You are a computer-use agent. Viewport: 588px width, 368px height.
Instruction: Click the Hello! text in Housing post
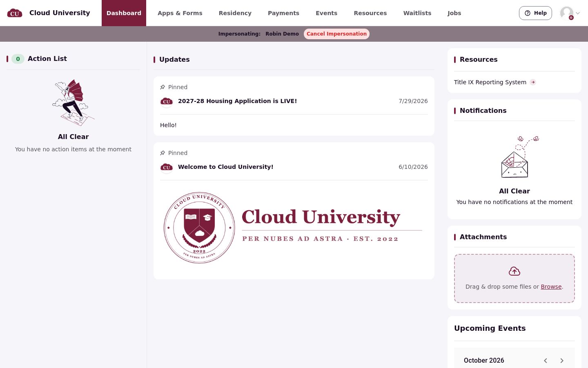168,125
